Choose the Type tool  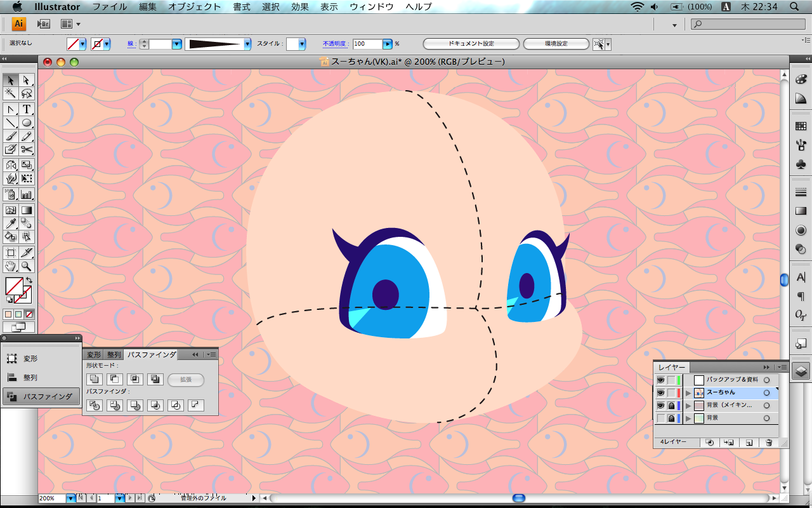(x=27, y=109)
